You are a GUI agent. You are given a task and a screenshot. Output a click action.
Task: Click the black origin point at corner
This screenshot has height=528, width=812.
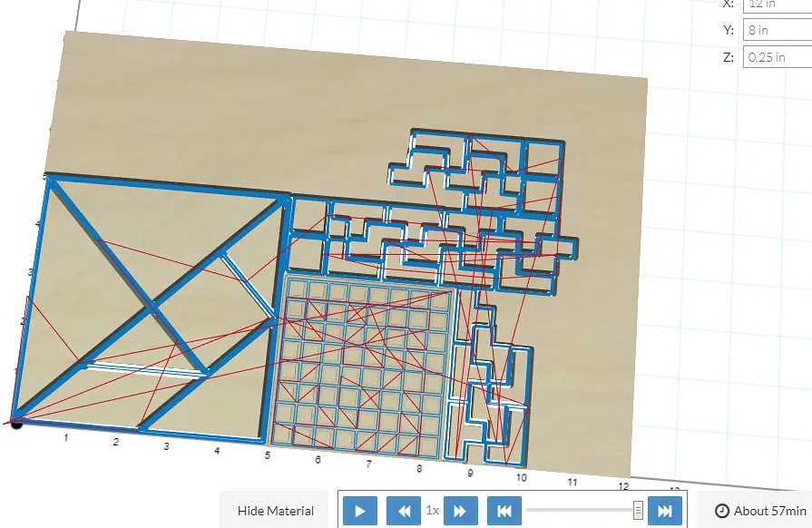15,422
